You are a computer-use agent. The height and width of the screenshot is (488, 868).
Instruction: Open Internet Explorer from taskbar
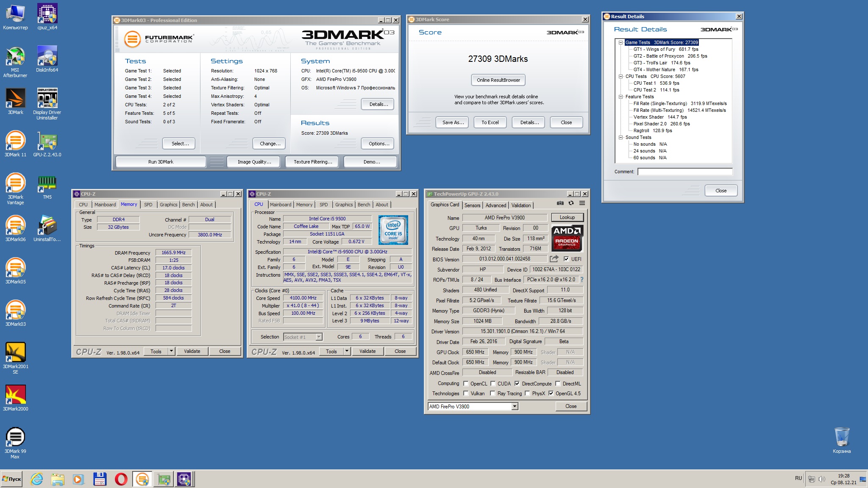(37, 479)
